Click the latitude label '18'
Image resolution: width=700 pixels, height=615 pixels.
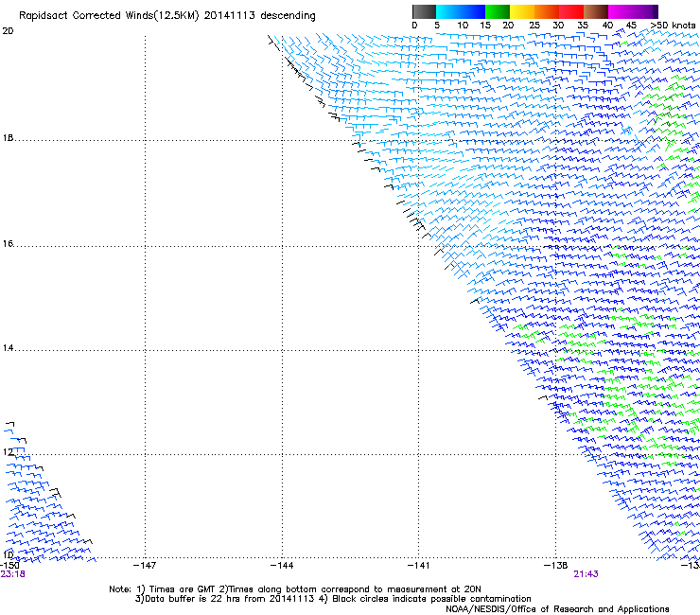tap(8, 137)
